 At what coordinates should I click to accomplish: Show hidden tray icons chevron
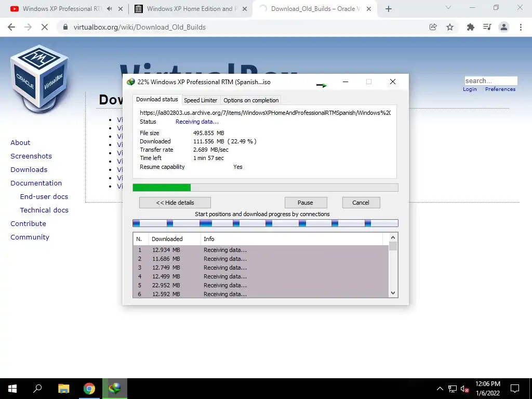(440, 389)
